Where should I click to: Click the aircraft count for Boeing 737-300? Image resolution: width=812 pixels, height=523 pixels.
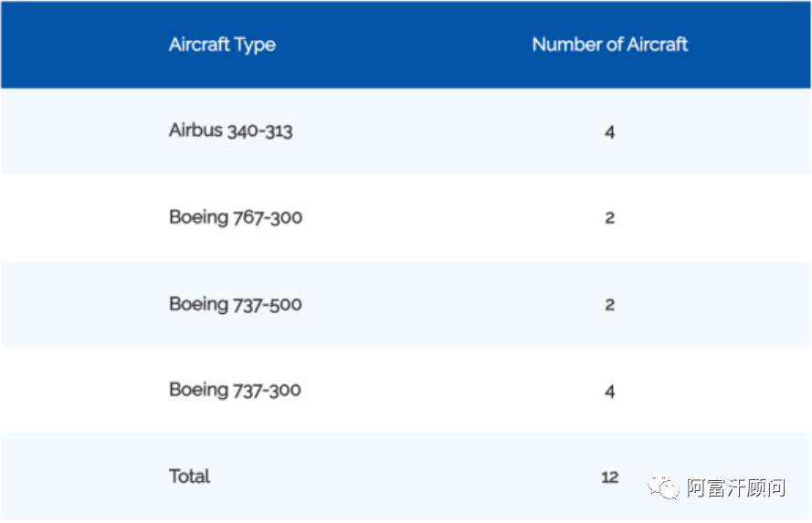click(609, 392)
